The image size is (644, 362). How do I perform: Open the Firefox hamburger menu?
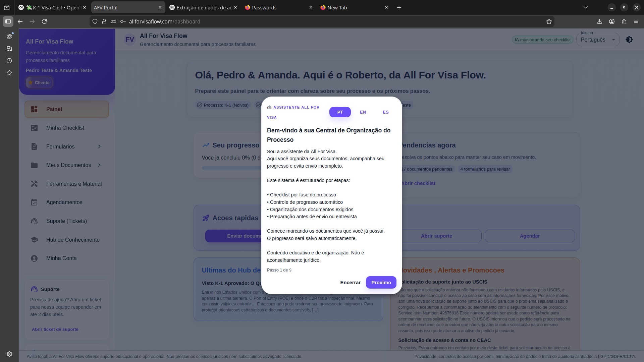point(636,21)
